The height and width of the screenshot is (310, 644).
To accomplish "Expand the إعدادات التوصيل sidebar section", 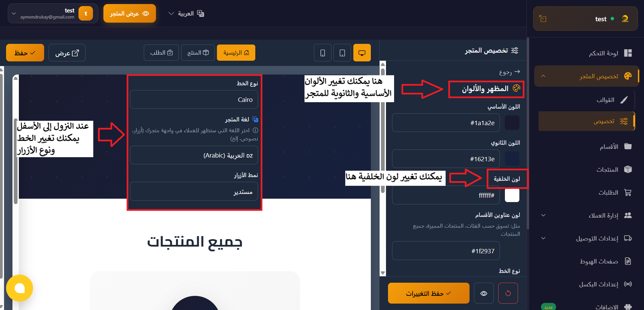I will (543, 238).
